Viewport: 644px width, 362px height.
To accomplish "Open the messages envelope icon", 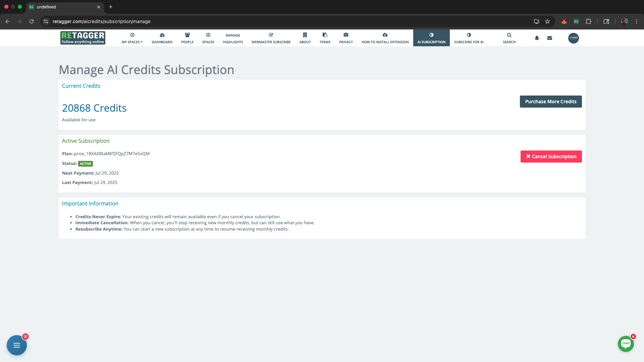I will point(549,38).
